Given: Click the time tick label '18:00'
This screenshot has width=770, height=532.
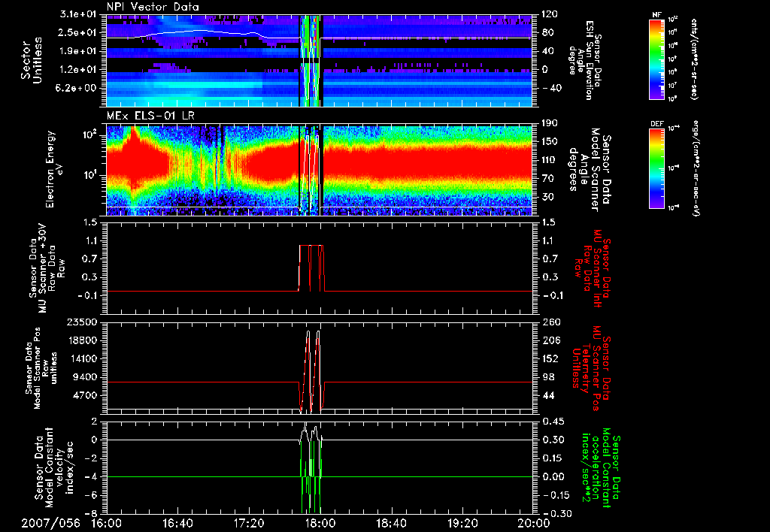Looking at the screenshot, I should coord(320,523).
